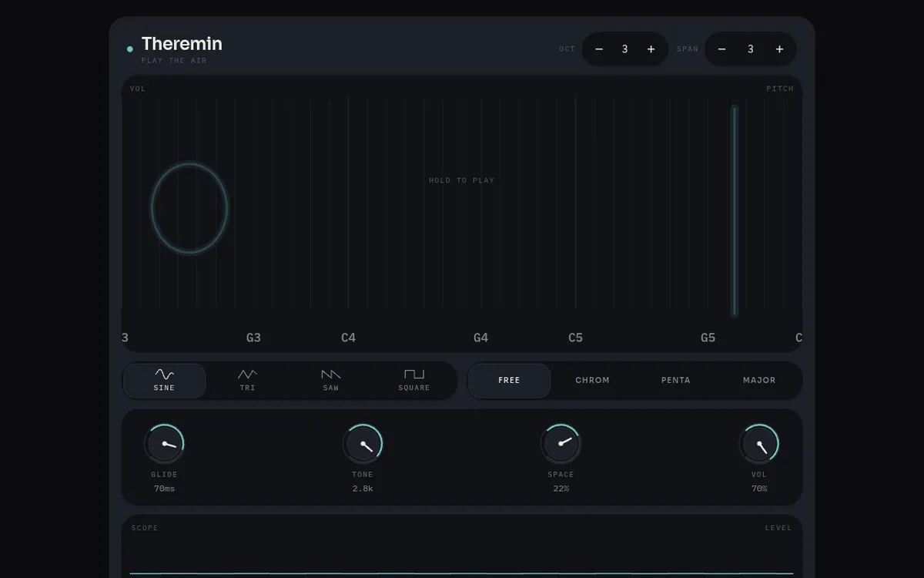Click the G3 pitch label
The width and height of the screenshot is (924, 578).
point(253,338)
